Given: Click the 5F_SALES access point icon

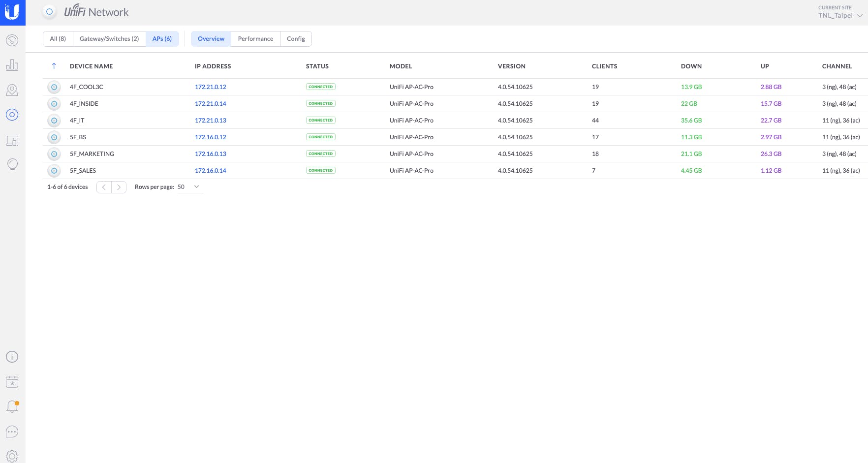Looking at the screenshot, I should tap(54, 171).
